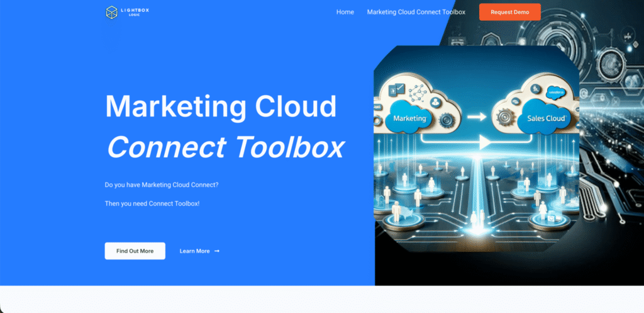The width and height of the screenshot is (644, 313).
Task: Click the Marketing to Sales Cloud illustration
Action: pos(476,149)
